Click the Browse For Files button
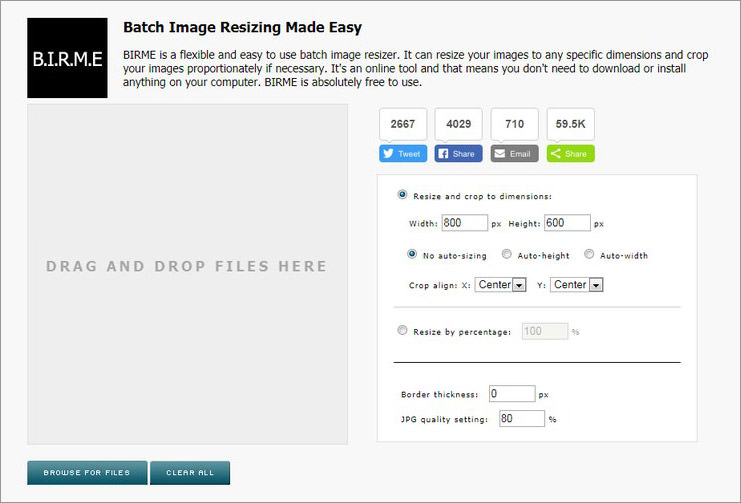 coord(87,473)
